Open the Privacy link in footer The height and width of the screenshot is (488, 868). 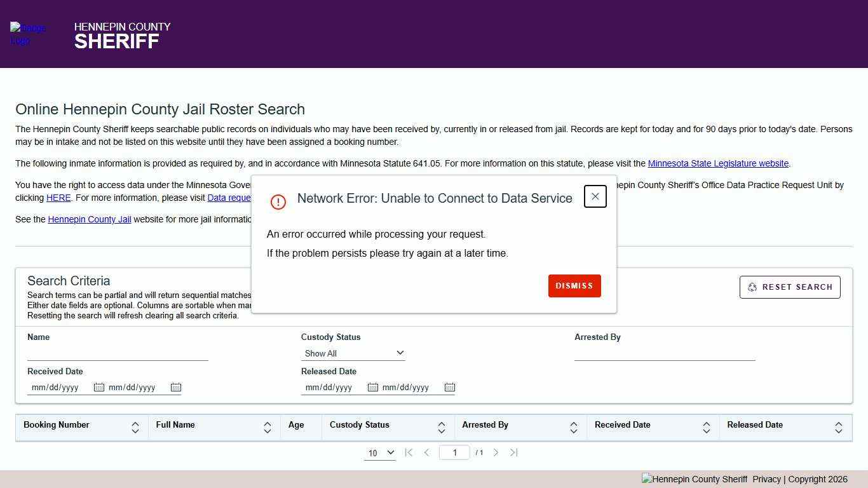click(x=766, y=480)
